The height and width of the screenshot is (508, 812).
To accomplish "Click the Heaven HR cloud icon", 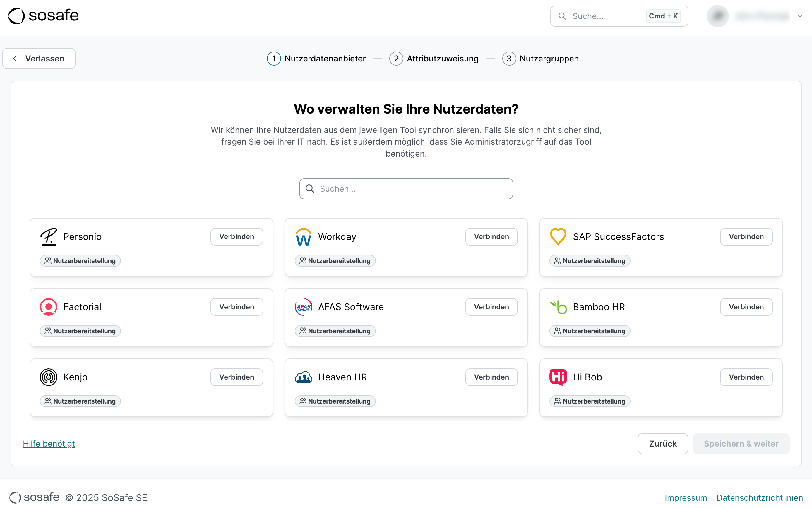I will click(303, 377).
